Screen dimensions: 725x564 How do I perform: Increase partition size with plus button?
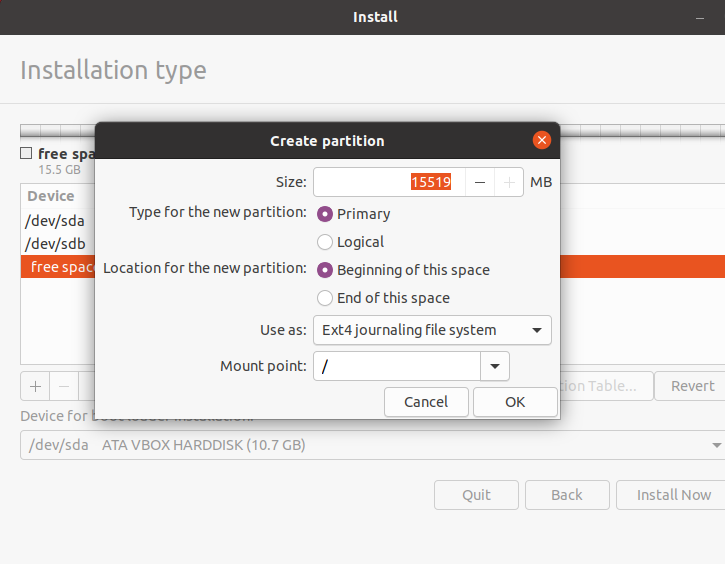pos(509,182)
